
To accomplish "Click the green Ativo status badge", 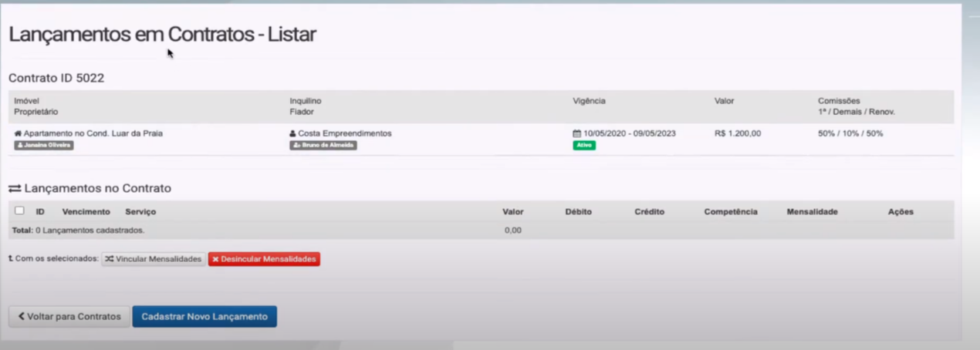I will pyautogui.click(x=584, y=145).
